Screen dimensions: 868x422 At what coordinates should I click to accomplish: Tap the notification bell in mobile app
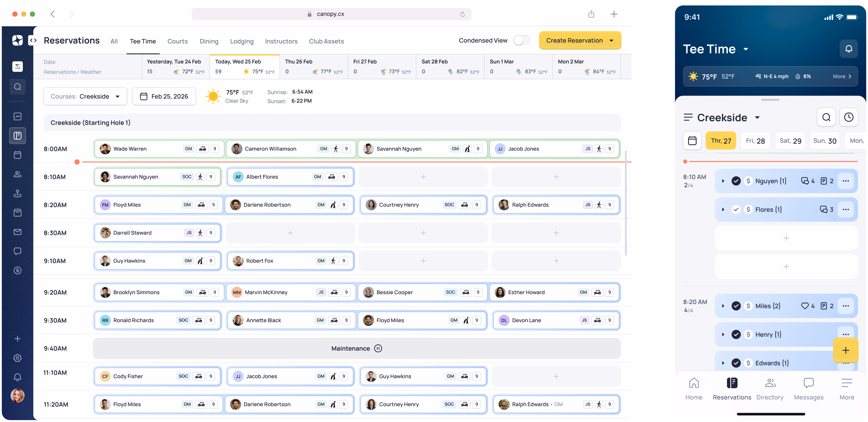click(x=849, y=49)
